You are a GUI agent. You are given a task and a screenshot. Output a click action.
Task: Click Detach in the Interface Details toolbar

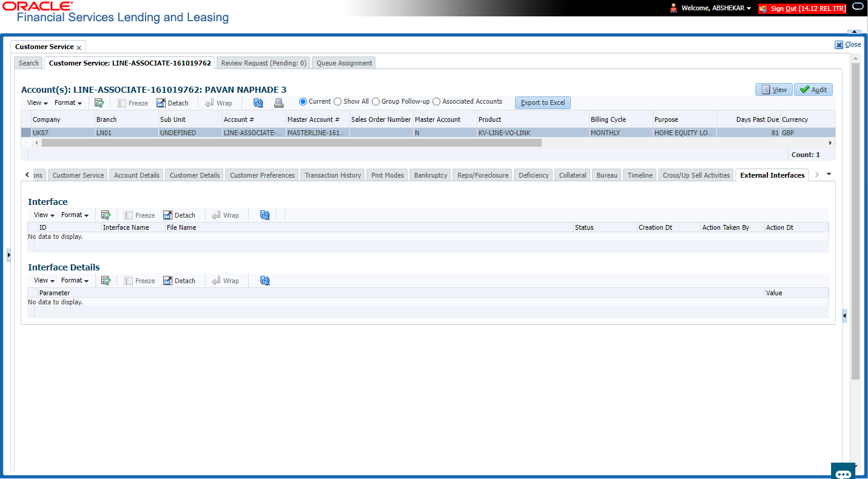click(x=179, y=281)
